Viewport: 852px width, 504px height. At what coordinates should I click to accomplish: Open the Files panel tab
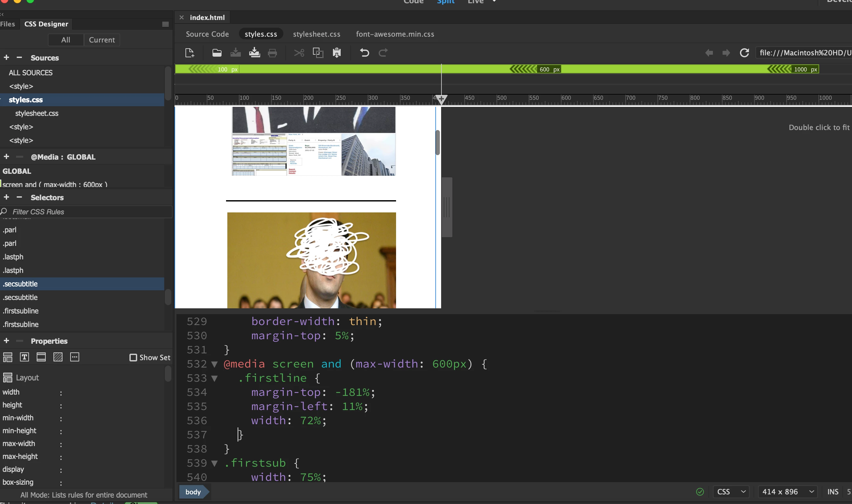(x=7, y=24)
